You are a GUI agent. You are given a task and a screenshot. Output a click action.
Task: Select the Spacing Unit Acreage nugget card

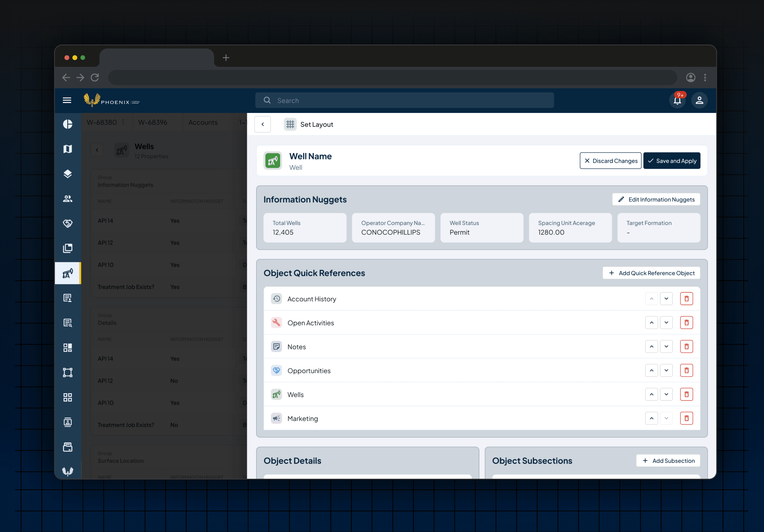(570, 227)
